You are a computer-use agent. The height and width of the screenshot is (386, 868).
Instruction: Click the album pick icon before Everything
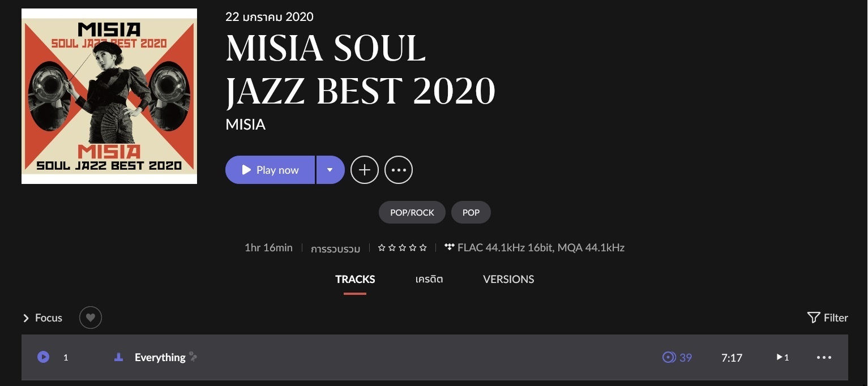pos(118,357)
